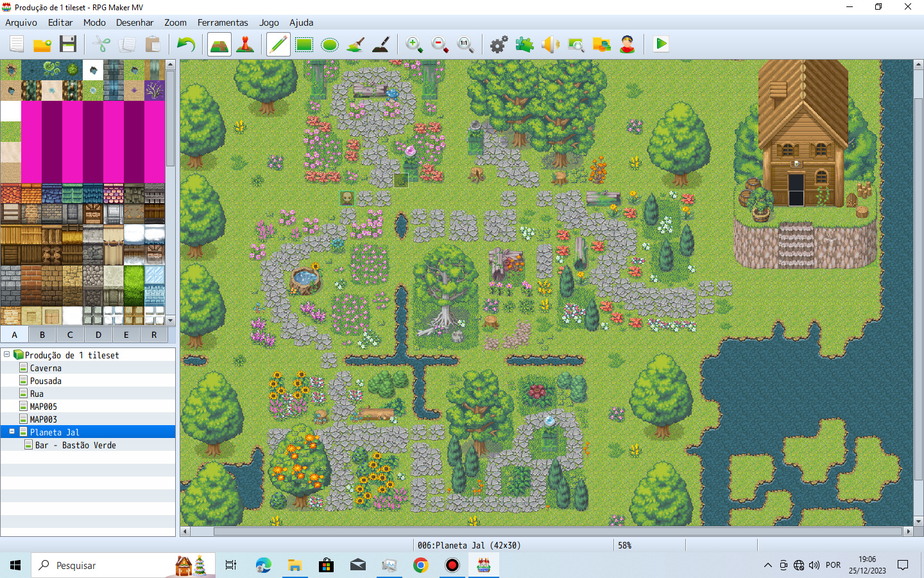Open the Plugin Manager puzzle icon
The height and width of the screenshot is (578, 924).
pyautogui.click(x=525, y=44)
